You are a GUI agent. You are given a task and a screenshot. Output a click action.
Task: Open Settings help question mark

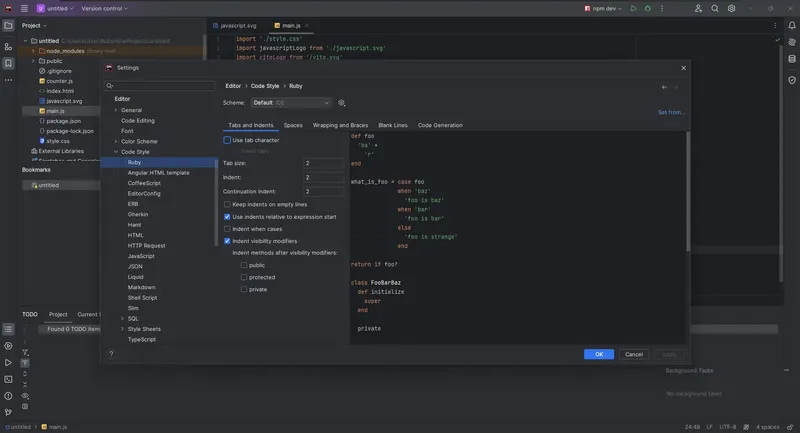[111, 354]
